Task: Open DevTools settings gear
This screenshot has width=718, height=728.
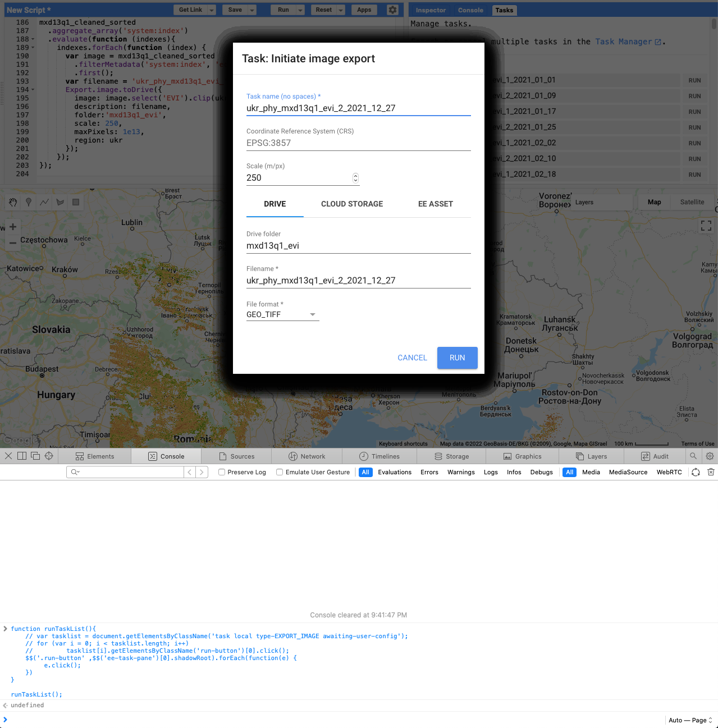Action: click(x=710, y=456)
